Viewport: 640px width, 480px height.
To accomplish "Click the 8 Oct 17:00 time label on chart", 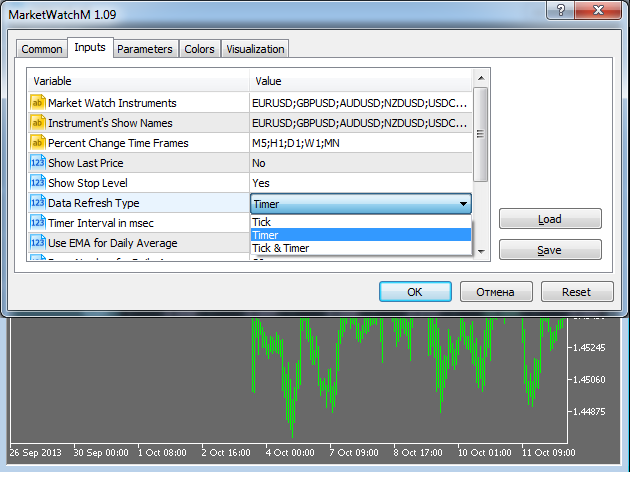I will (418, 453).
